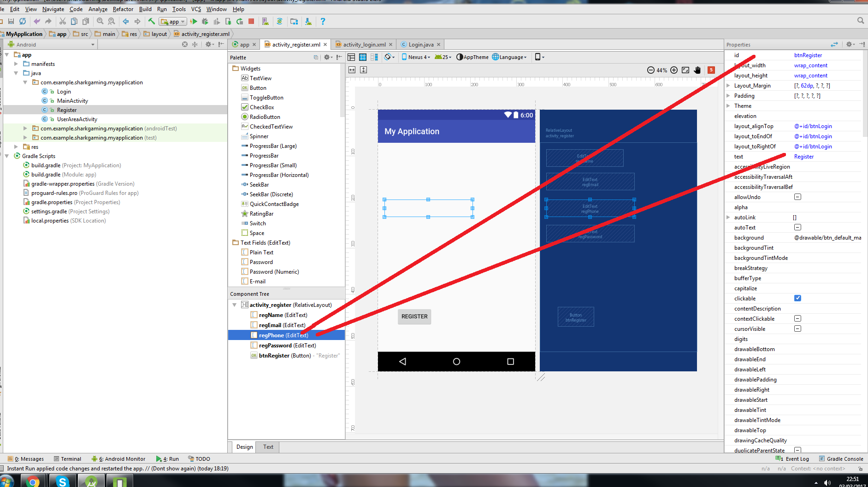868x487 pixels.
Task: Run the app with the green play icon
Action: pos(194,21)
